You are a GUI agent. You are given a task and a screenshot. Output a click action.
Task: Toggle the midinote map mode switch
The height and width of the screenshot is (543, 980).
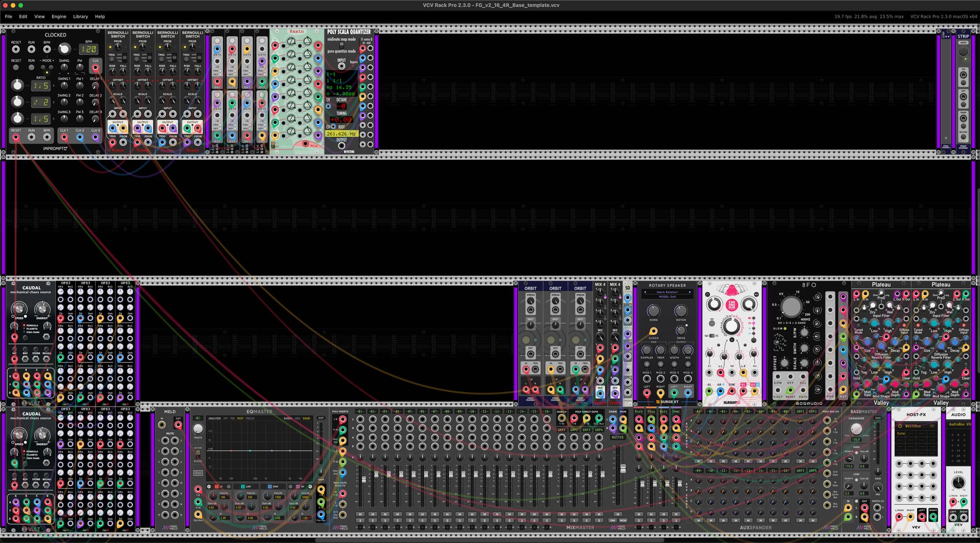click(x=341, y=45)
